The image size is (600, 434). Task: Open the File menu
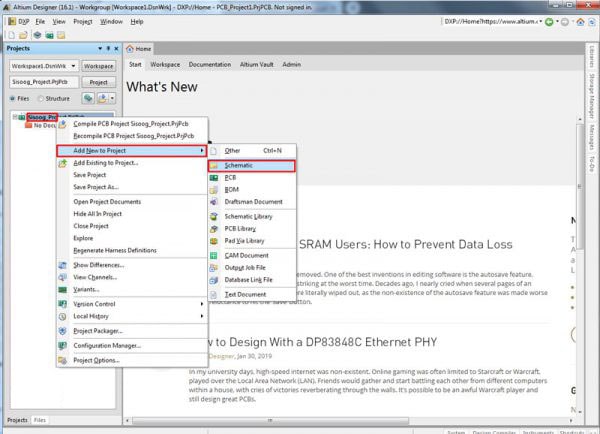[x=40, y=21]
